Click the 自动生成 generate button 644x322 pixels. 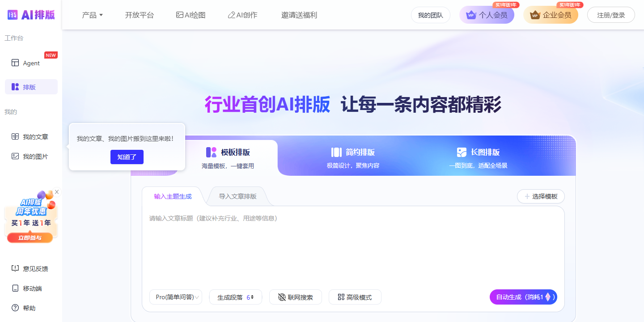coord(523,297)
